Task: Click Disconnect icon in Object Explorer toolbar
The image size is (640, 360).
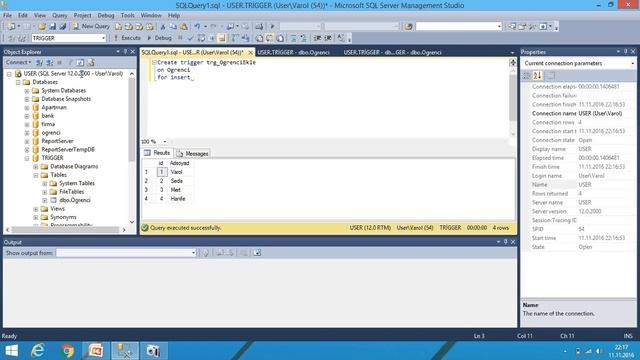Action: point(49,62)
